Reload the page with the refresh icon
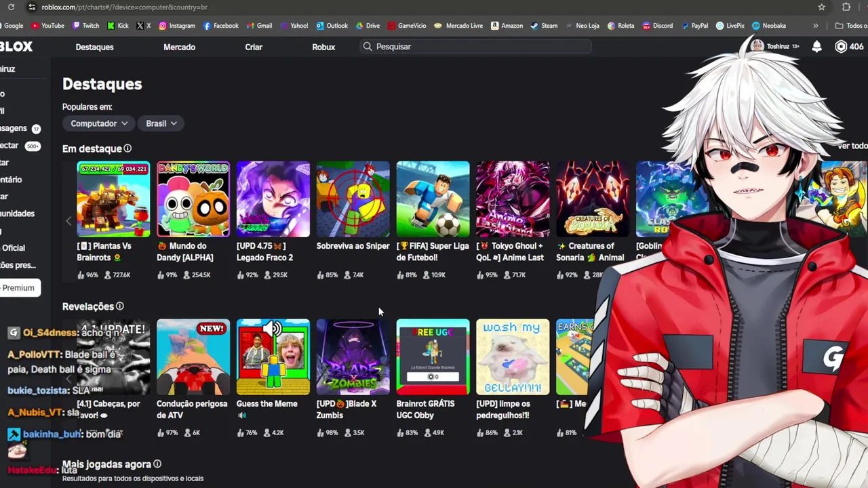The width and height of the screenshot is (868, 488). pos(12,7)
